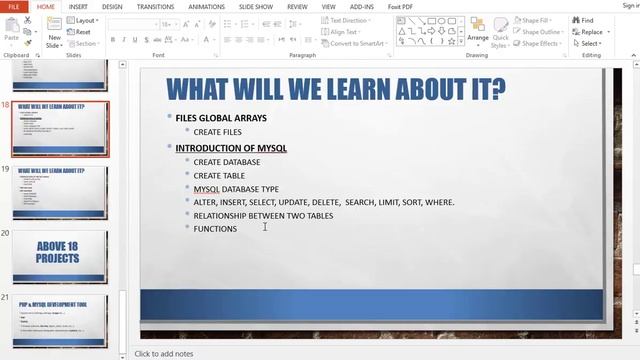
Task: Select the Format Painter brush
Action: point(27,43)
